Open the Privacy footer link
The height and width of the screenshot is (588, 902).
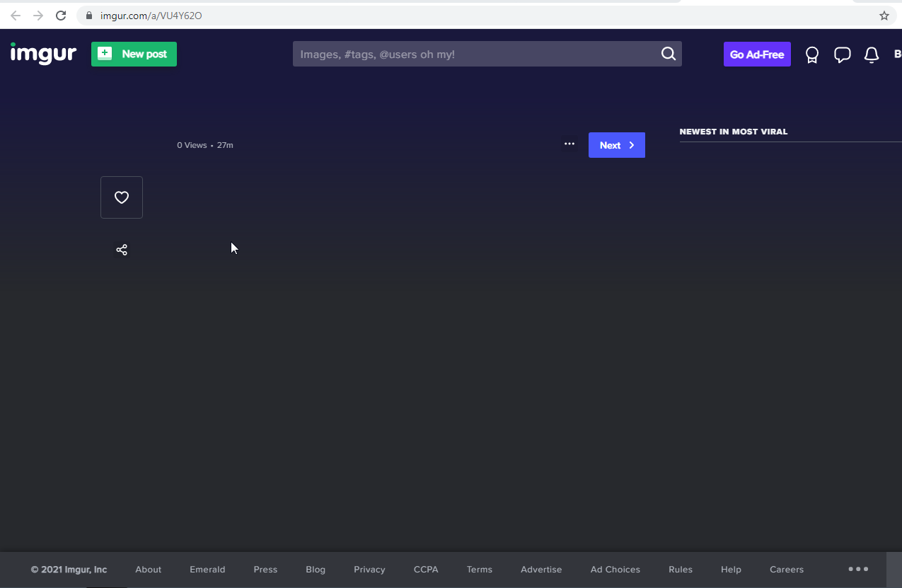pyautogui.click(x=369, y=570)
